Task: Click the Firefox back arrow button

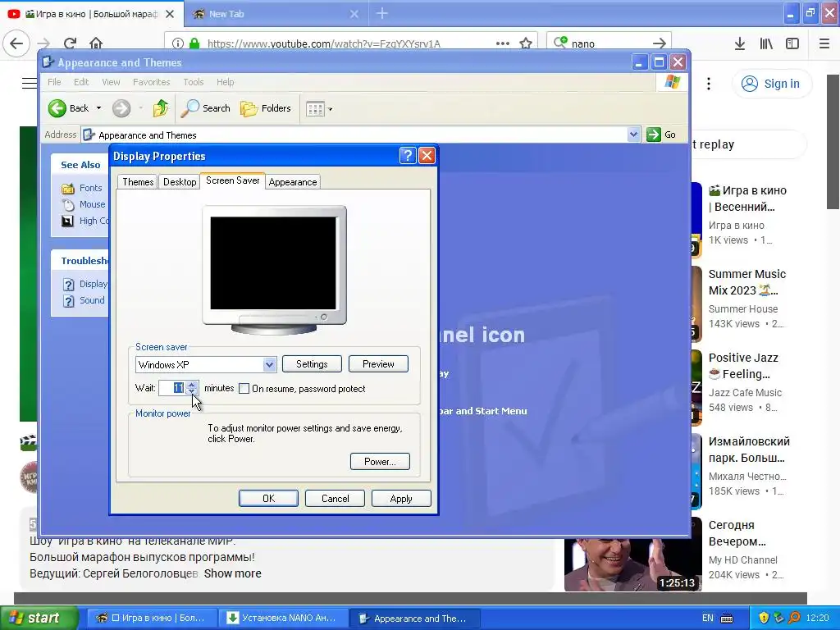Action: point(16,43)
